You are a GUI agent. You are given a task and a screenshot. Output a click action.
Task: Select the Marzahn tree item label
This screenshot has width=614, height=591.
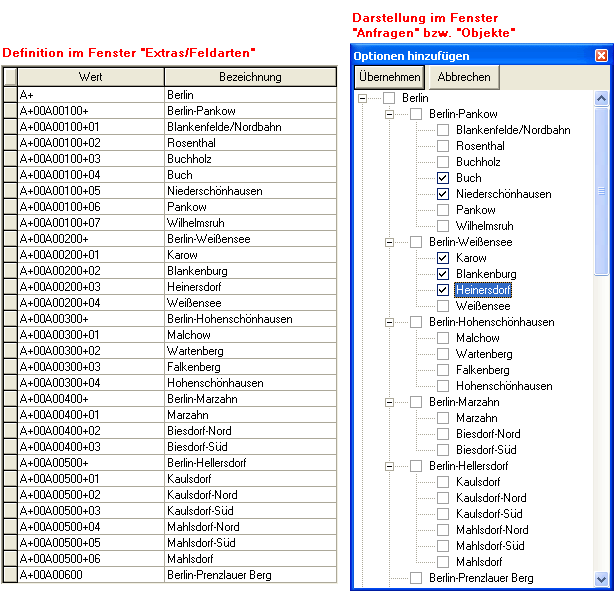[477, 418]
